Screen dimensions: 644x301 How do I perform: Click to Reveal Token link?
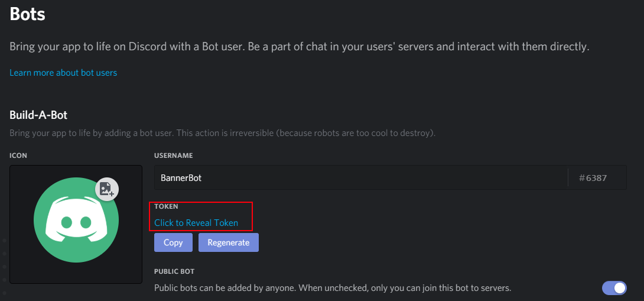pyautogui.click(x=196, y=223)
